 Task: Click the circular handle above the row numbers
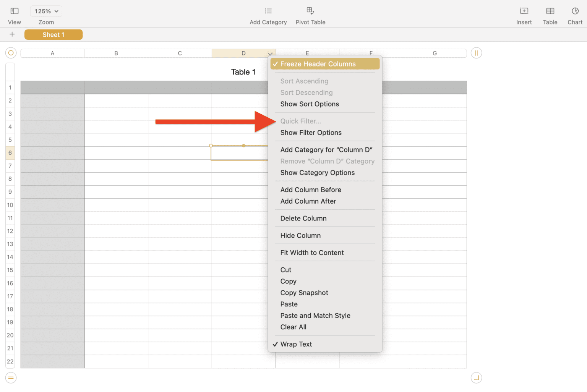click(x=11, y=53)
